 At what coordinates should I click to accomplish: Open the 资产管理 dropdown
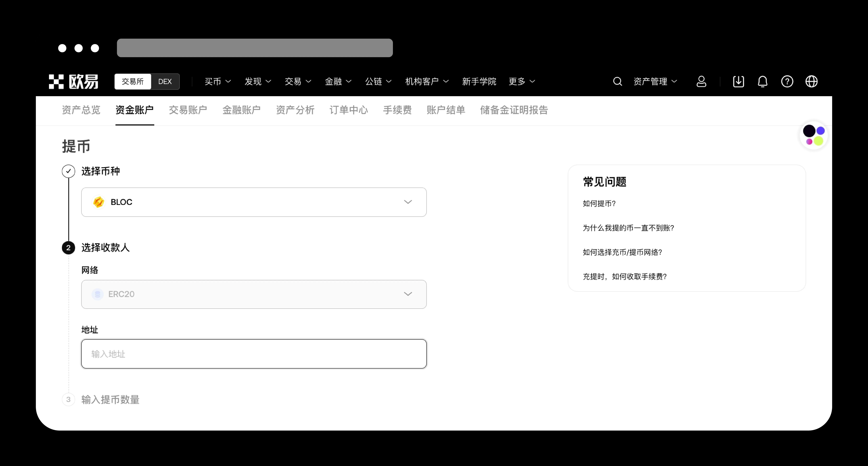click(655, 82)
